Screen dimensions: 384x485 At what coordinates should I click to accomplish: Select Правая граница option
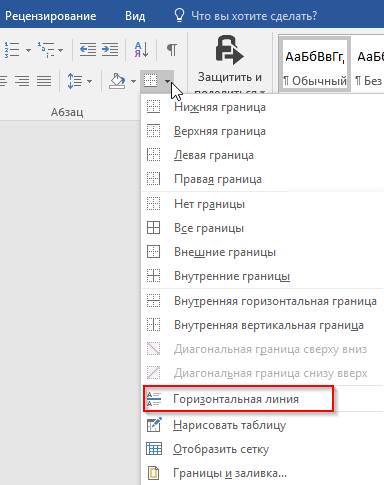click(x=263, y=179)
